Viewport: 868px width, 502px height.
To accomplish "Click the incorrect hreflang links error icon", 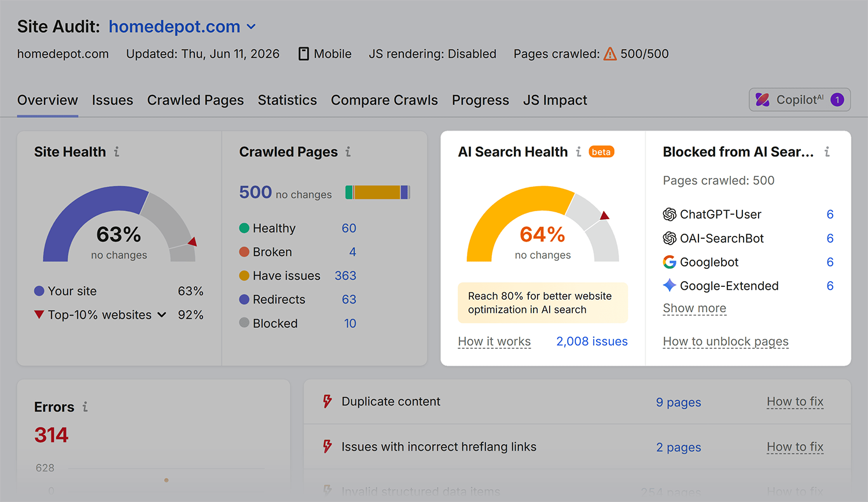I will (328, 446).
